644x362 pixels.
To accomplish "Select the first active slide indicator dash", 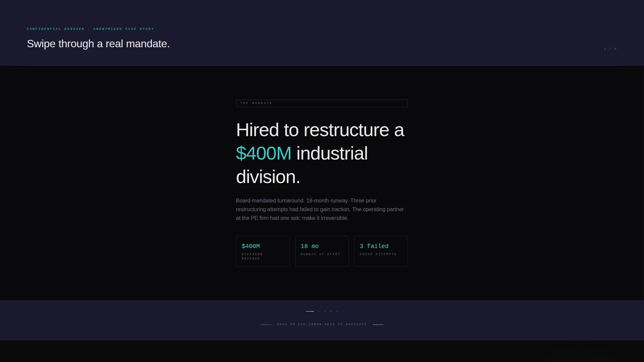I will (x=310, y=311).
